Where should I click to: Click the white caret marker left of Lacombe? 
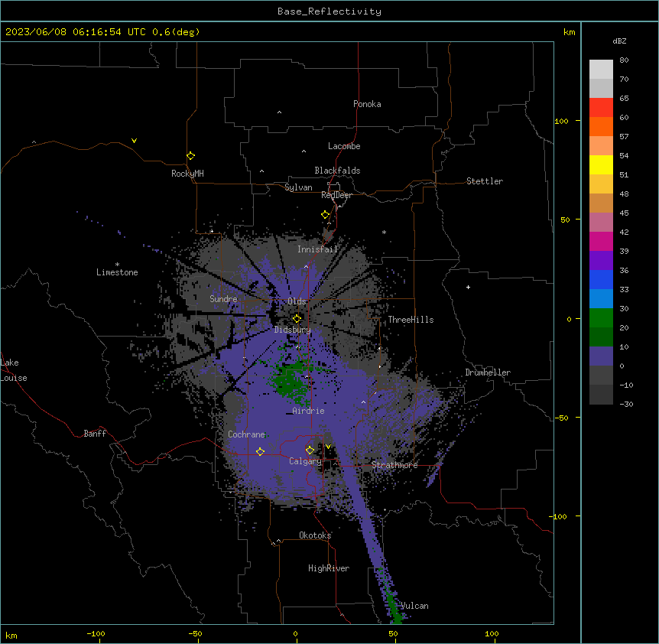pos(304,151)
